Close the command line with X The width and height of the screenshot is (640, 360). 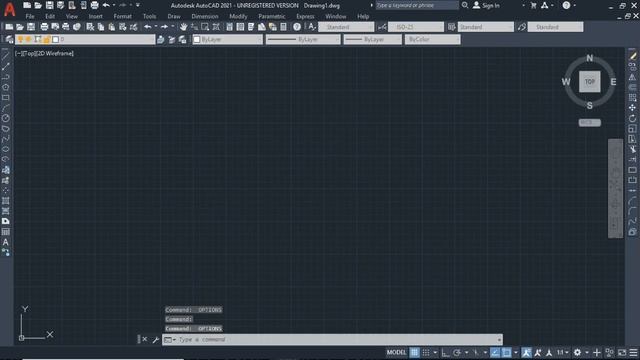coord(144,339)
